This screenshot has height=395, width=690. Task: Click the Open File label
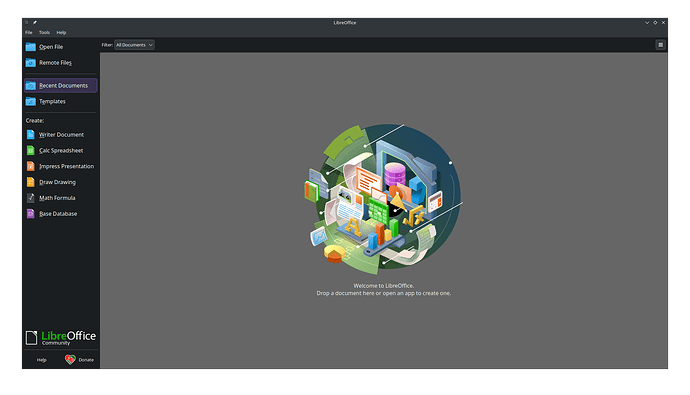point(51,47)
